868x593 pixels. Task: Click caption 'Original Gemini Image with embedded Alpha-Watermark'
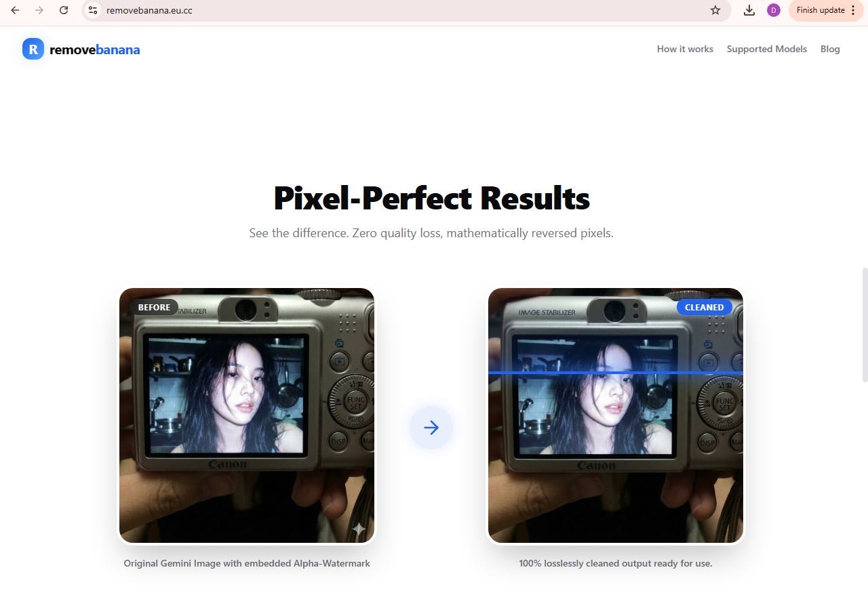[247, 563]
